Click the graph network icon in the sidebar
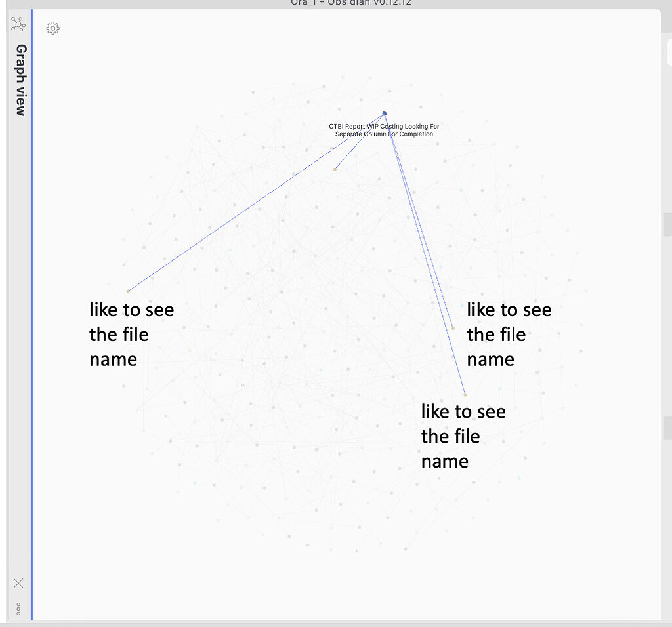This screenshot has height=627, width=672. [x=18, y=25]
